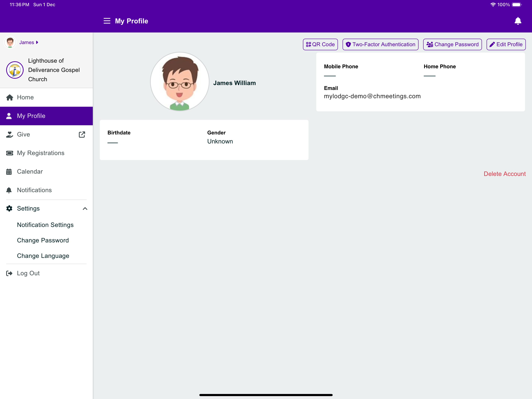
Task: Click James's small avatar in sidebar
Action: pos(10,42)
